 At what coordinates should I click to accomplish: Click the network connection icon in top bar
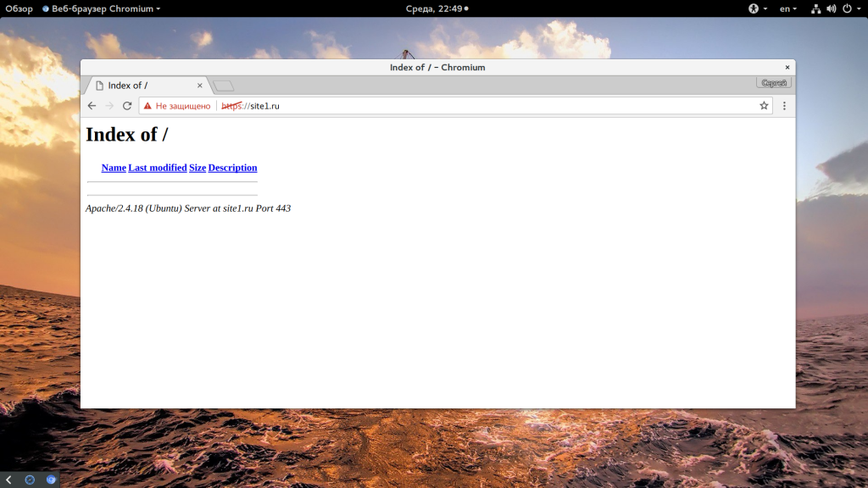pyautogui.click(x=815, y=8)
